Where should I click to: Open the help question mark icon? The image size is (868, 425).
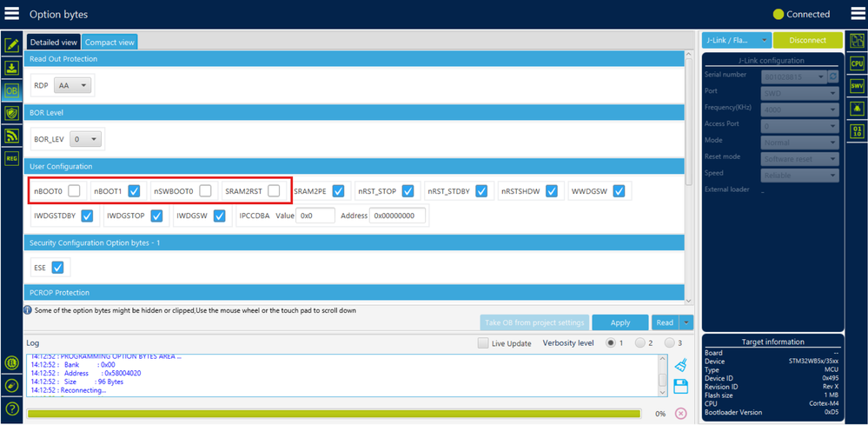11,409
